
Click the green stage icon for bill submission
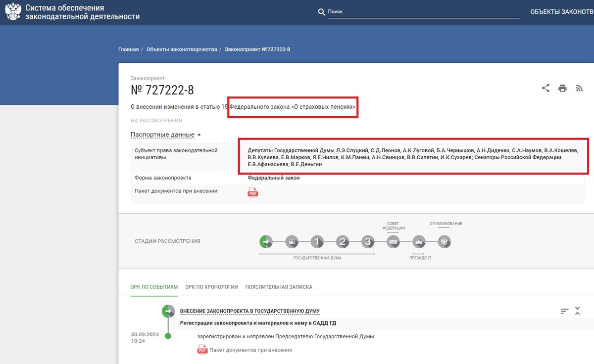coord(265,242)
